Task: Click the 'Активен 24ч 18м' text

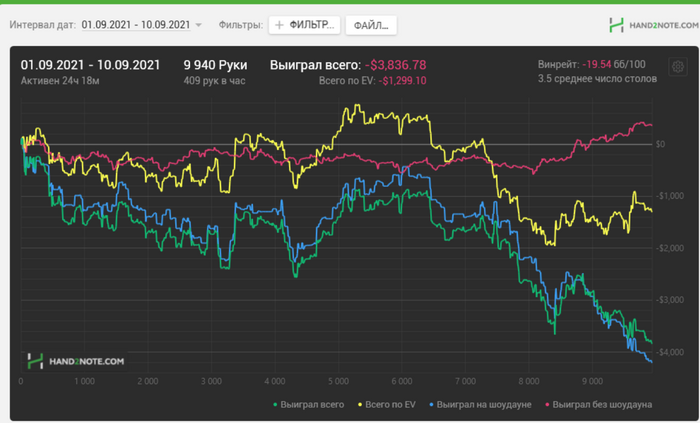Action: (x=60, y=81)
